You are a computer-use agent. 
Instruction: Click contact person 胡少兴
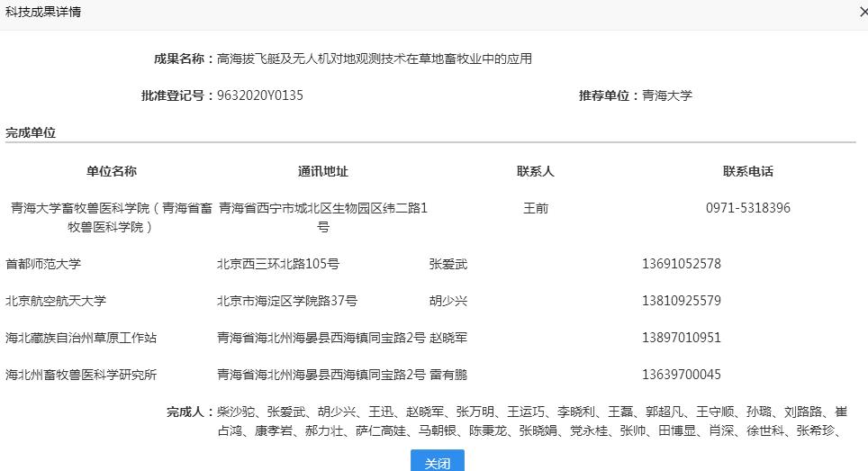pos(448,301)
